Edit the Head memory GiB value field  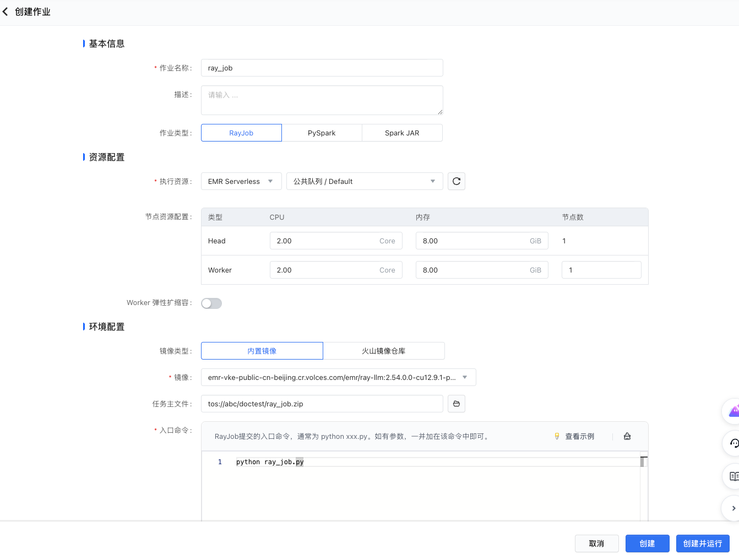(482, 241)
